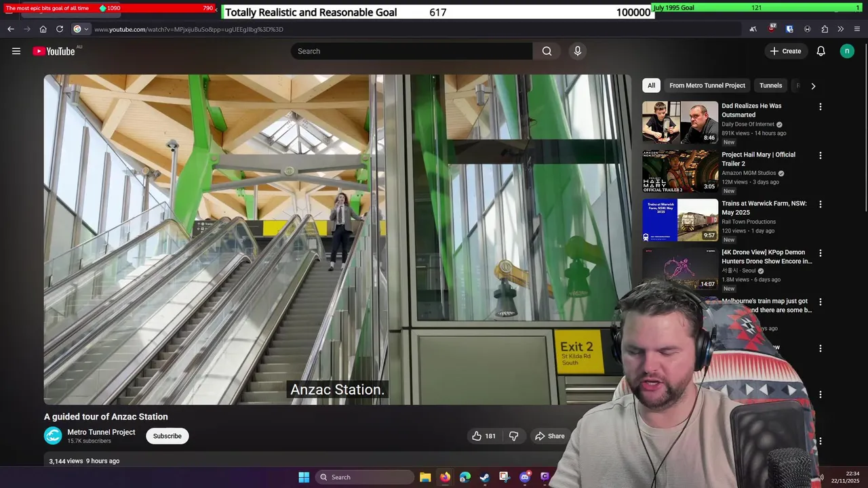The image size is (868, 488).
Task: Open Snipping Tool from taskbar
Action: pyautogui.click(x=505, y=477)
